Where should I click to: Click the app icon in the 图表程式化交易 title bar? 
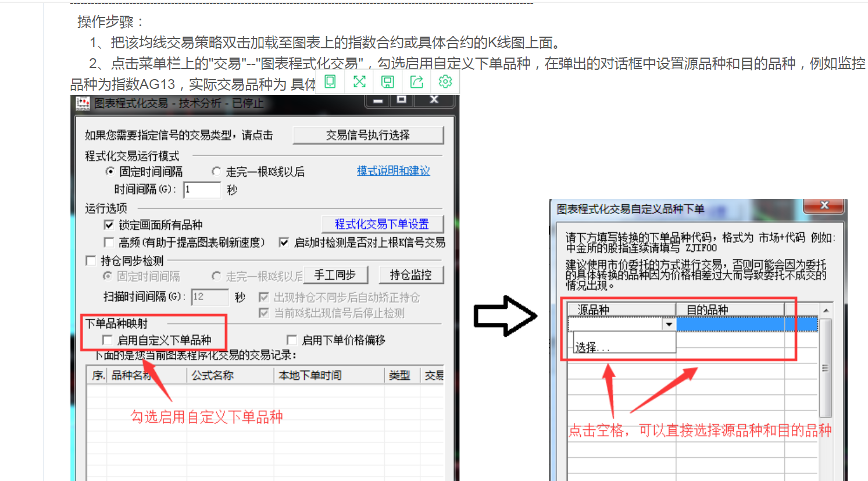point(83,104)
